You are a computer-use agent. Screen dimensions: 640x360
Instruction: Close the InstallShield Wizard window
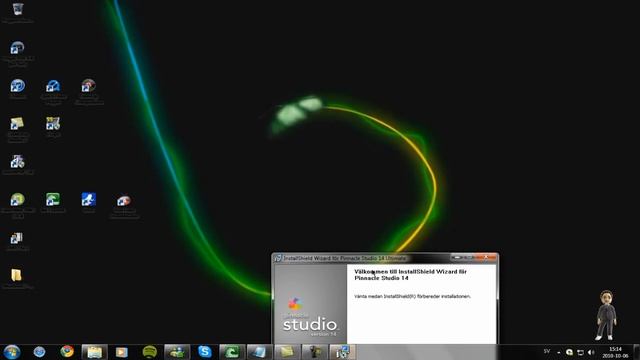point(487,257)
